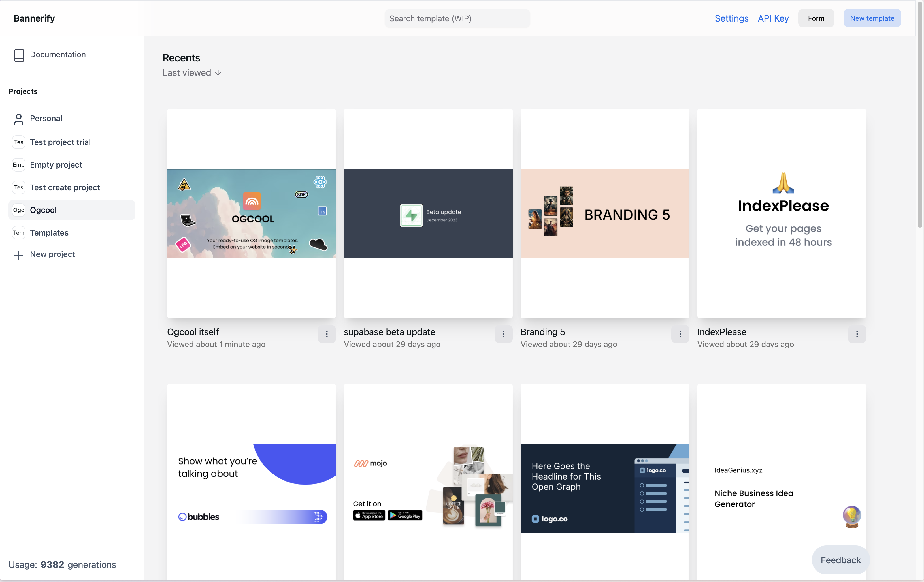Click the Templates project avatar badge
924x582 pixels.
18,233
